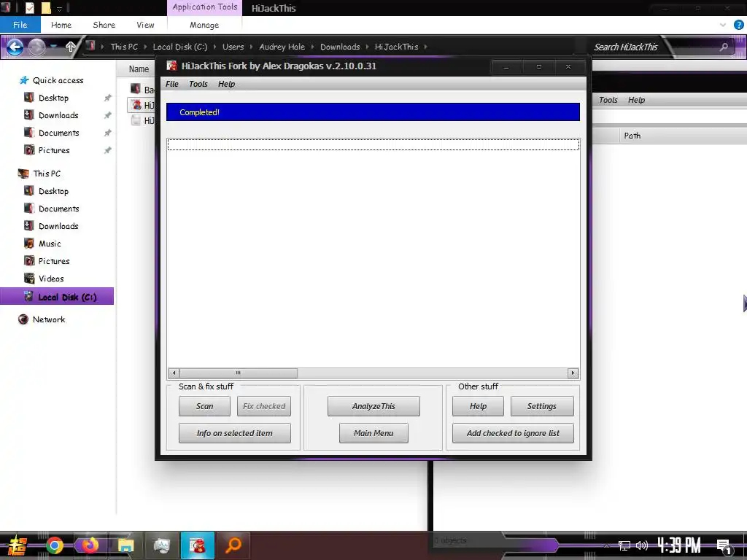Click the Explorer forward arrow button
The height and width of the screenshot is (560, 747).
36,47
